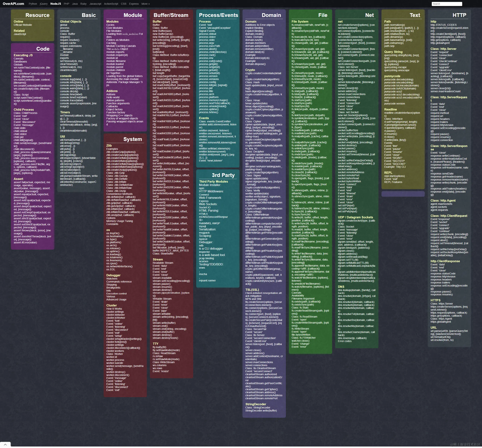Click the search input field
Screen dimensions: 482x448
point(446,4)
